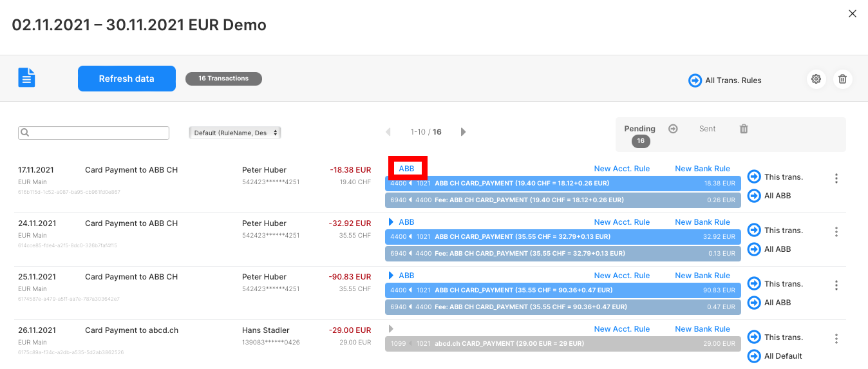This screenshot has width=868, height=369.
Task: Expand the gray rule triangle for abcd.ch
Action: (391, 329)
